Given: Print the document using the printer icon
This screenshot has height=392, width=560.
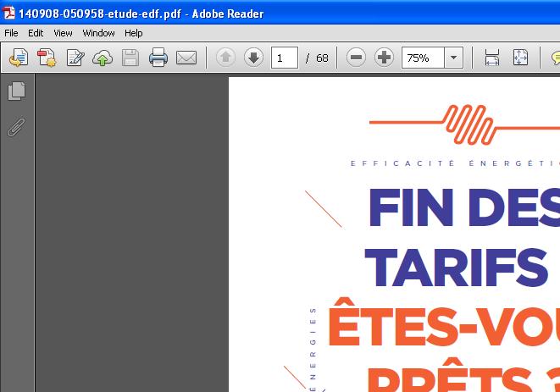Looking at the screenshot, I should point(158,58).
